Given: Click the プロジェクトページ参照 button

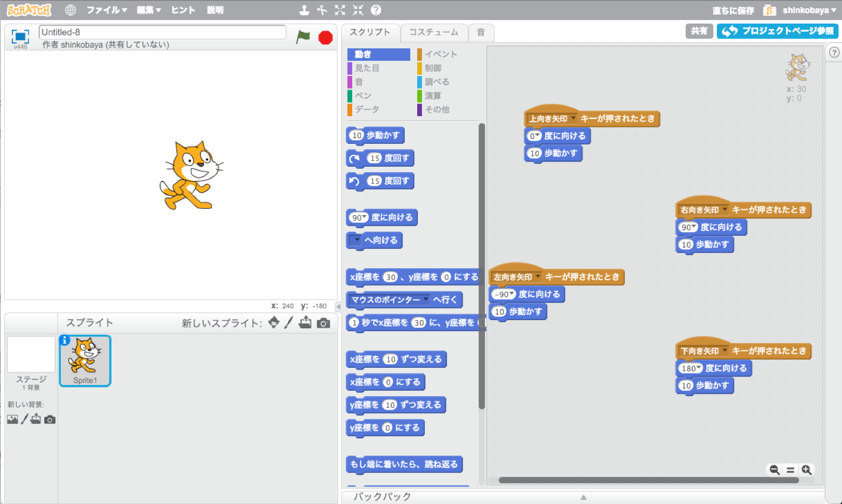Looking at the screenshot, I should 777,31.
